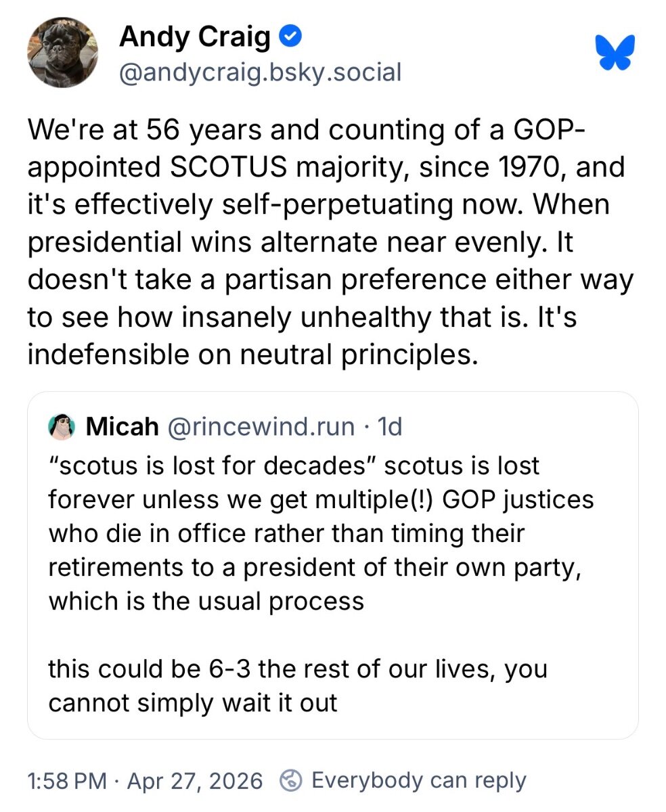Viewport: 666px width, 812px height.
Task: Click the "1:58 PM" post time
Action: pos(67,781)
